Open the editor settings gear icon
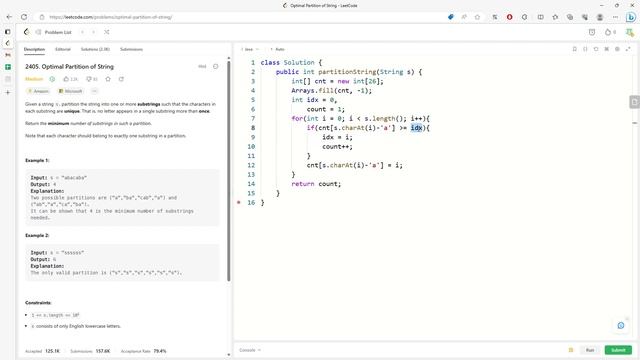This screenshot has height=360, width=640. coord(617,49)
